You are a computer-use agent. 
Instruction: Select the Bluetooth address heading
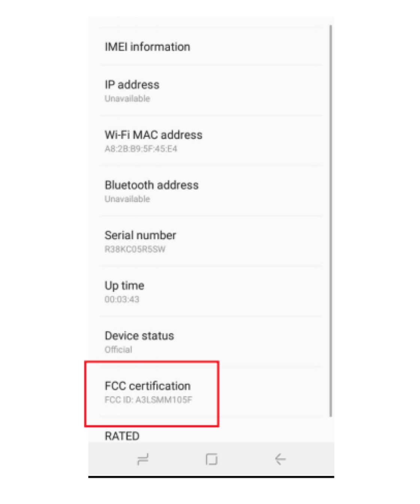pos(152,185)
